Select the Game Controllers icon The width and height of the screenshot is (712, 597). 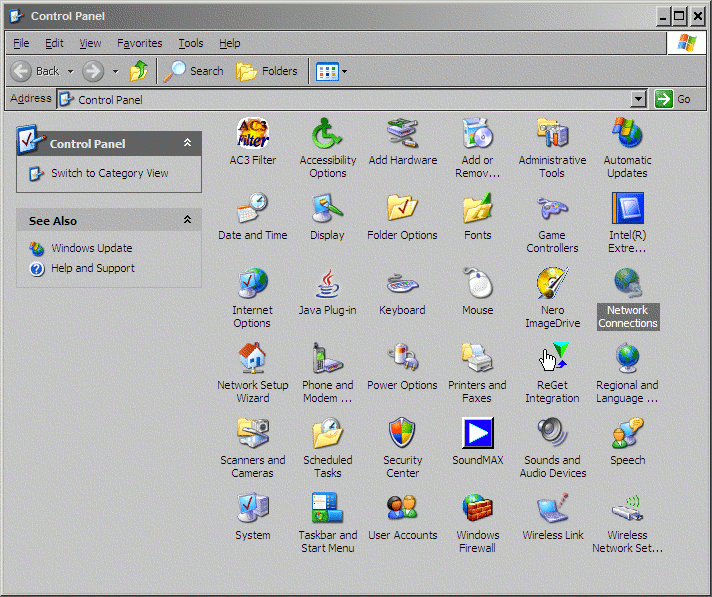point(552,208)
